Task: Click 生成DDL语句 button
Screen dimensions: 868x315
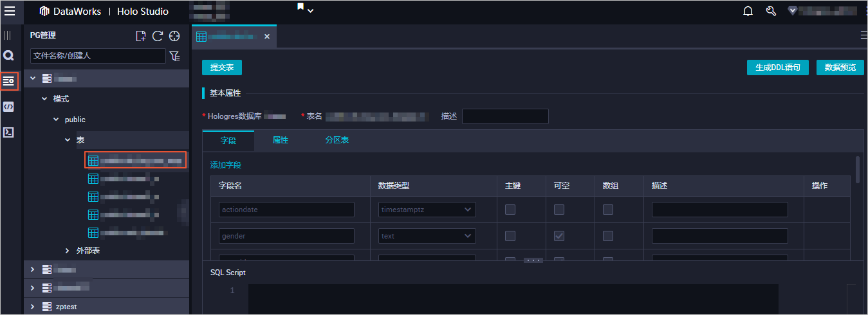Action: [x=778, y=67]
